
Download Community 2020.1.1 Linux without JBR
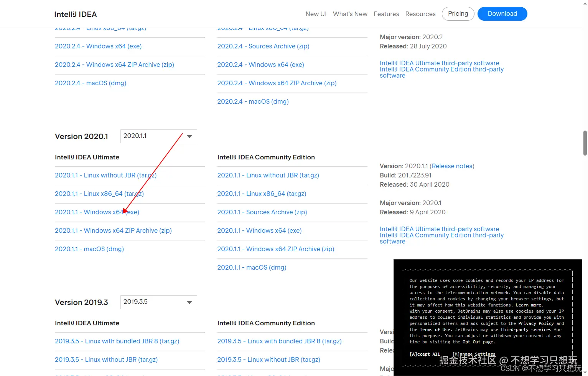pos(268,175)
